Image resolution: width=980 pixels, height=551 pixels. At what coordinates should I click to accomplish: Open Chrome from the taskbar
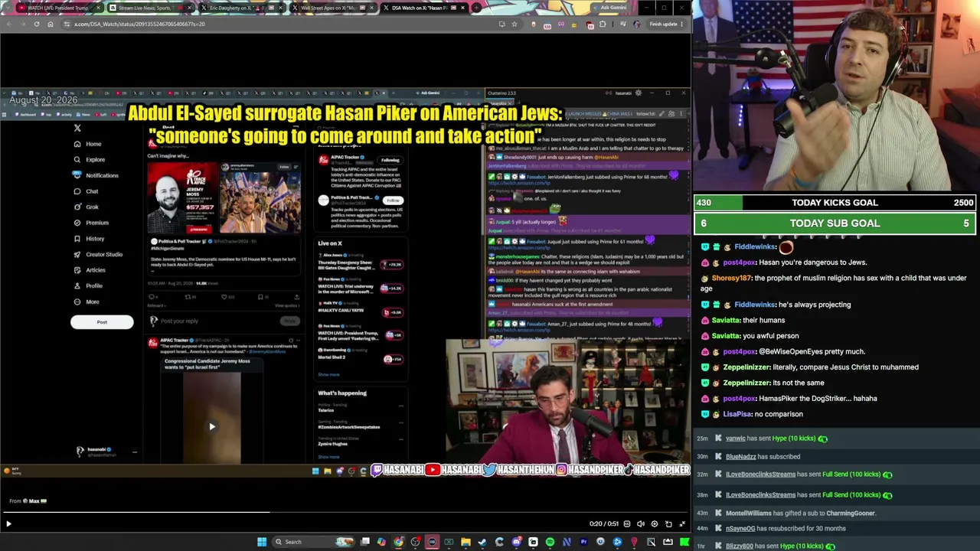point(399,542)
